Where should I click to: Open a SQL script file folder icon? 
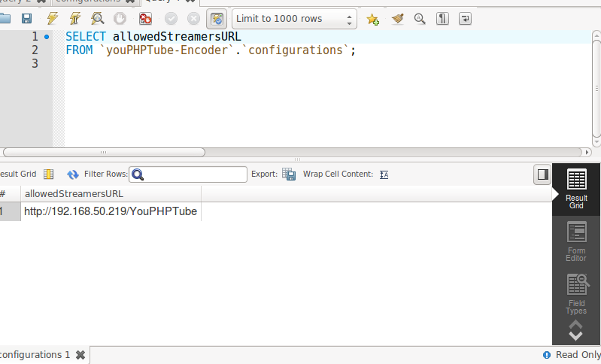[x=5, y=18]
